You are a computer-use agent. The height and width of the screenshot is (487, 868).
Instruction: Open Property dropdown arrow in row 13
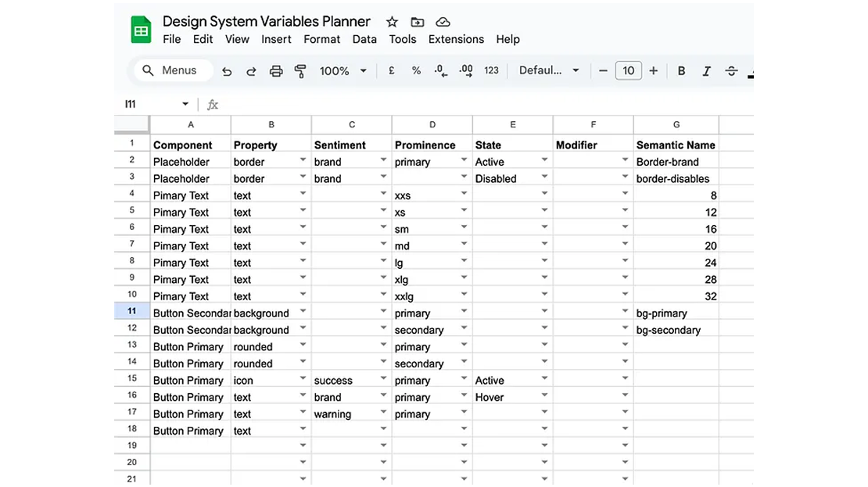[303, 344]
